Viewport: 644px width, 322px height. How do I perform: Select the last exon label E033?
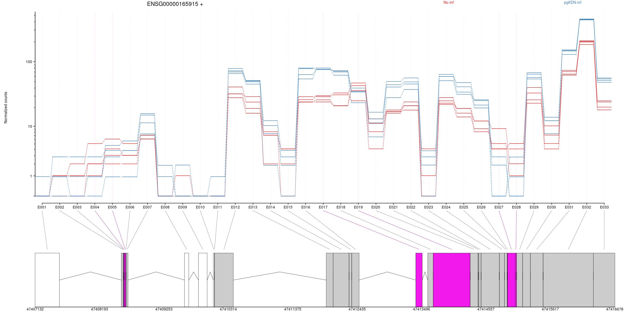(604, 207)
